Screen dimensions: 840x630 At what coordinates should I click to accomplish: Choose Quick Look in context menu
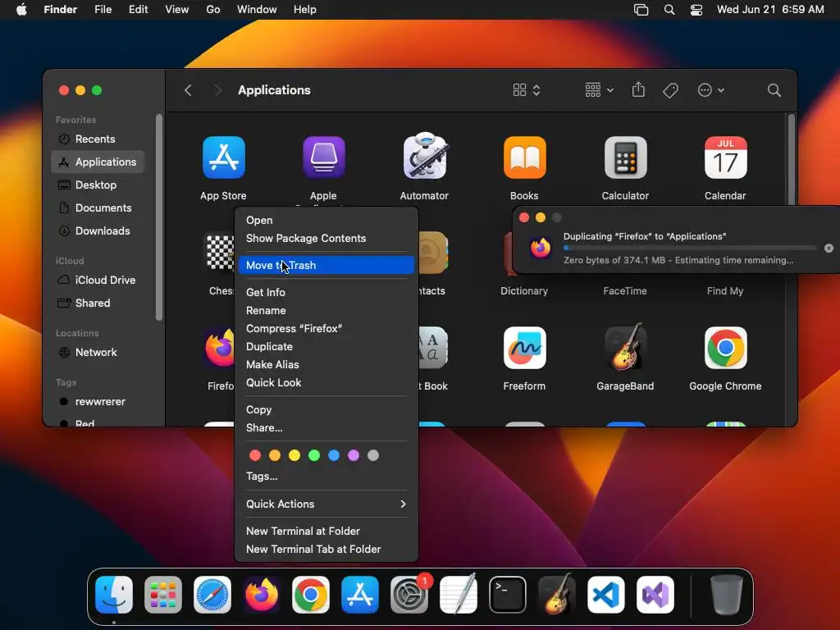326,383
